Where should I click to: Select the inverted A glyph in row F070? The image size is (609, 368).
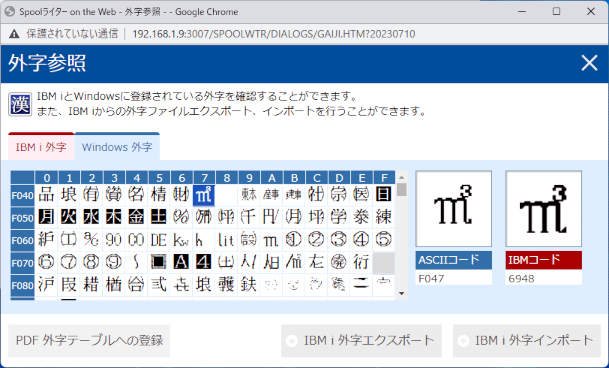pos(181,263)
